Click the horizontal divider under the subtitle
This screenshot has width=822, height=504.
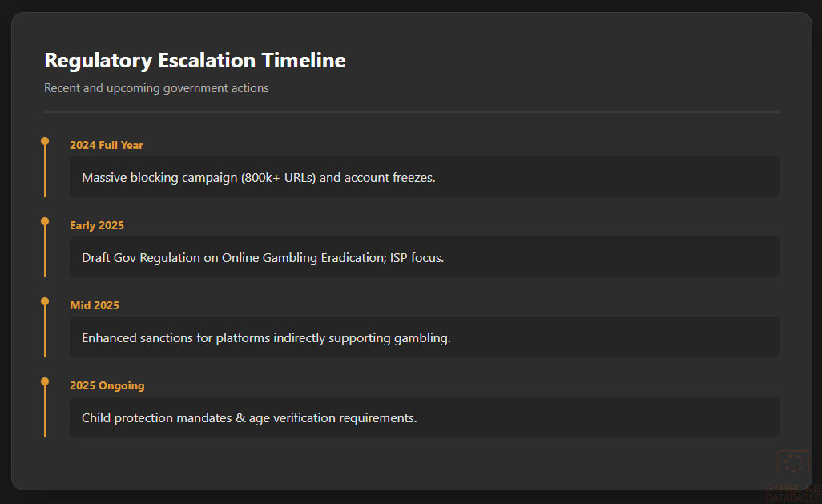click(x=411, y=112)
